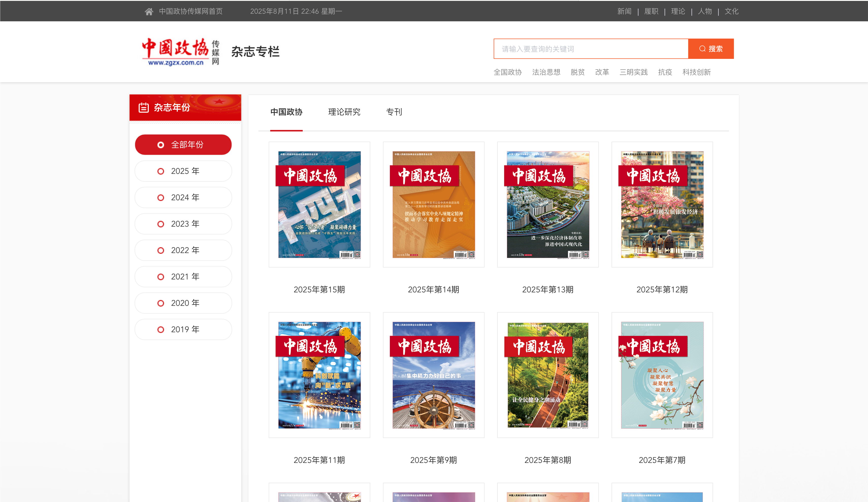Switch to the 专刊 tab
This screenshot has height=502, width=868.
[394, 112]
